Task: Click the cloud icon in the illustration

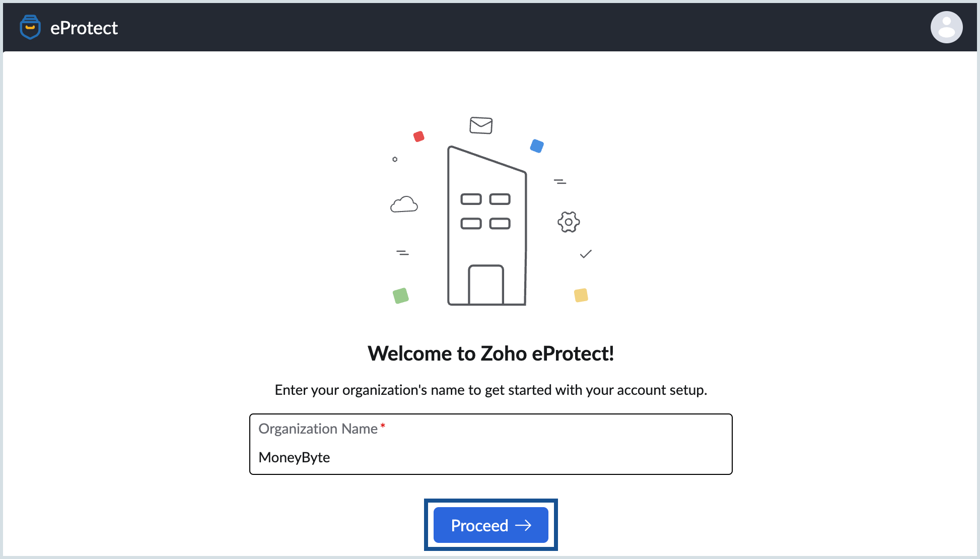Action: [404, 204]
